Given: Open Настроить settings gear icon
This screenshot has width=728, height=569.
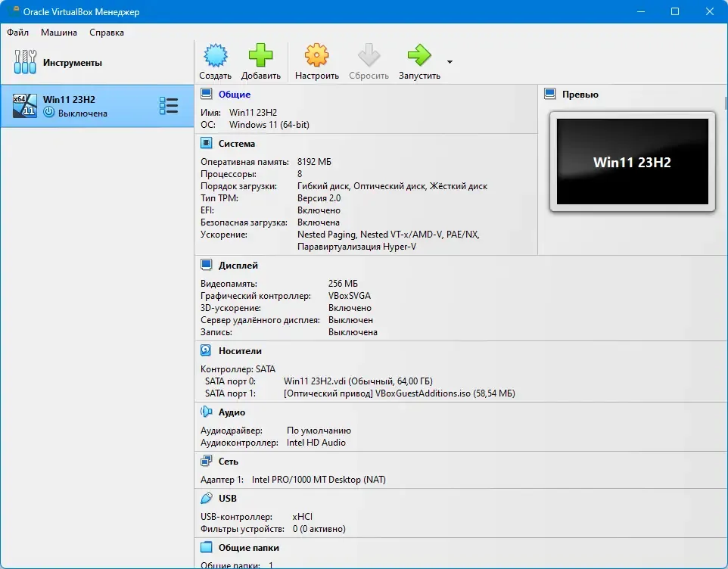Looking at the screenshot, I should (316, 56).
